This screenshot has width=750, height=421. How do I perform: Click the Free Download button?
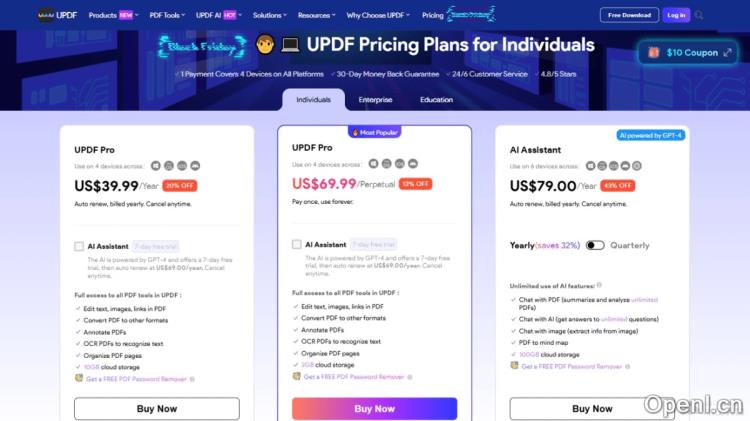click(629, 15)
